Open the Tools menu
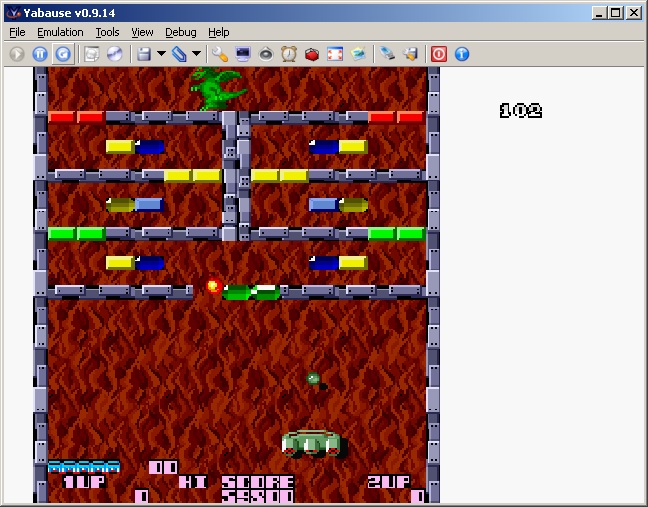Screen dimensions: 648x507 tap(107, 32)
